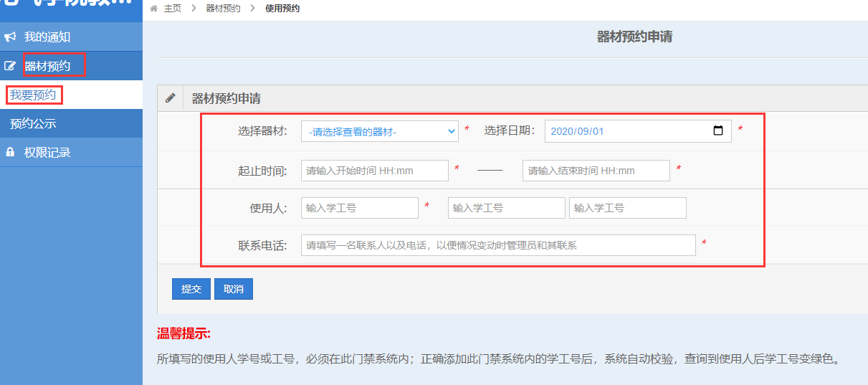Select 我要预约 submenu item
The height and width of the screenshot is (385, 868).
pos(33,95)
